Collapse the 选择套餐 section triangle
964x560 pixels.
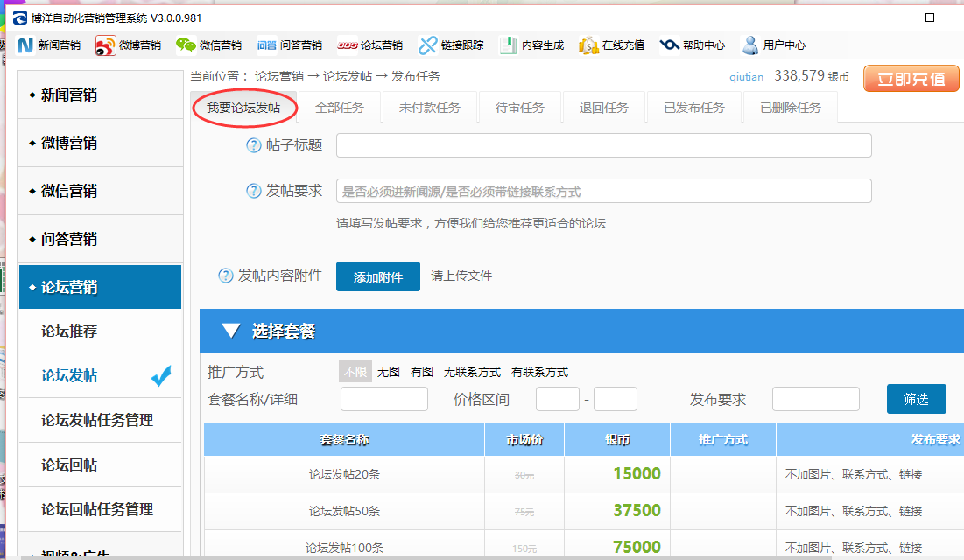point(231,331)
